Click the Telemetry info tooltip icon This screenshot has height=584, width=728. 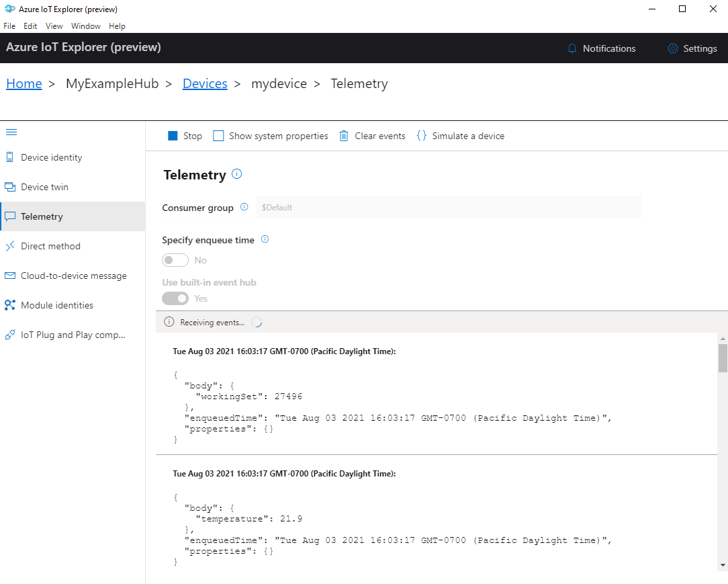point(236,173)
